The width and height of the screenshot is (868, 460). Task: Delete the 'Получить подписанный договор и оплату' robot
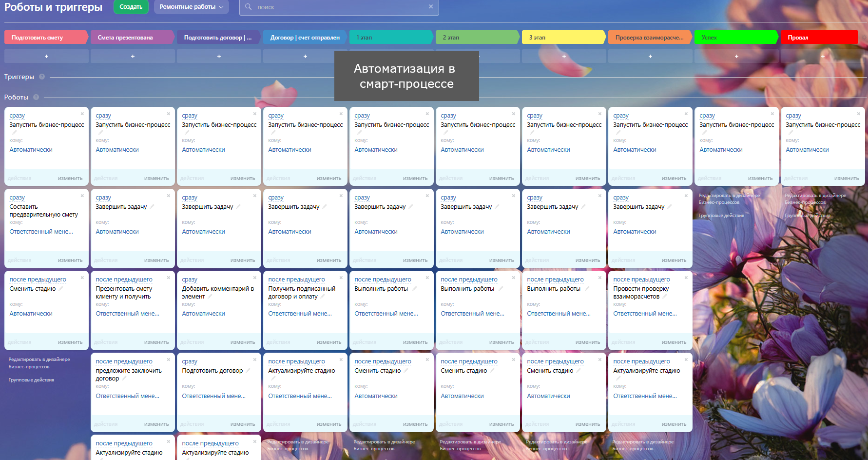click(341, 278)
